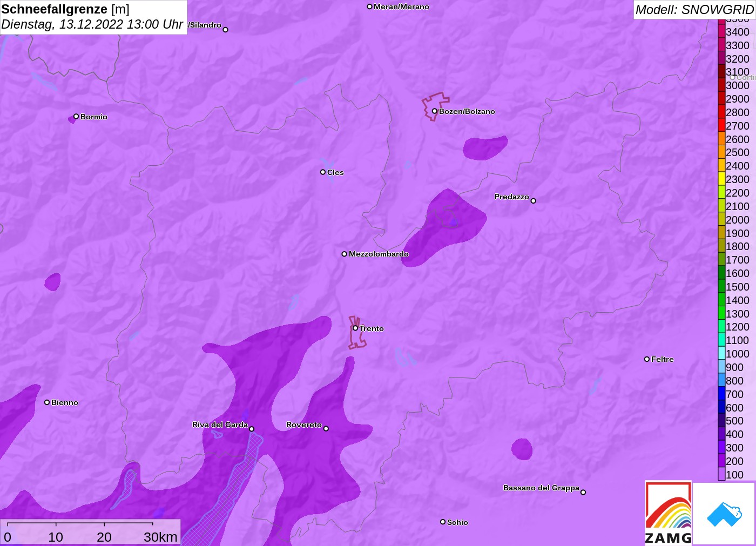This screenshot has width=756, height=546.
Task: Click the Riva del Garda marker dot
Action: coord(252,429)
